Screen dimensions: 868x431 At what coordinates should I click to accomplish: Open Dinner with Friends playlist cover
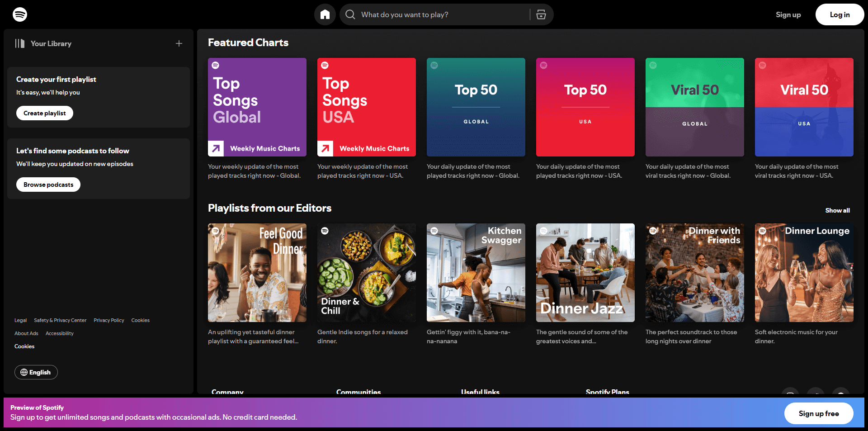[x=695, y=273]
